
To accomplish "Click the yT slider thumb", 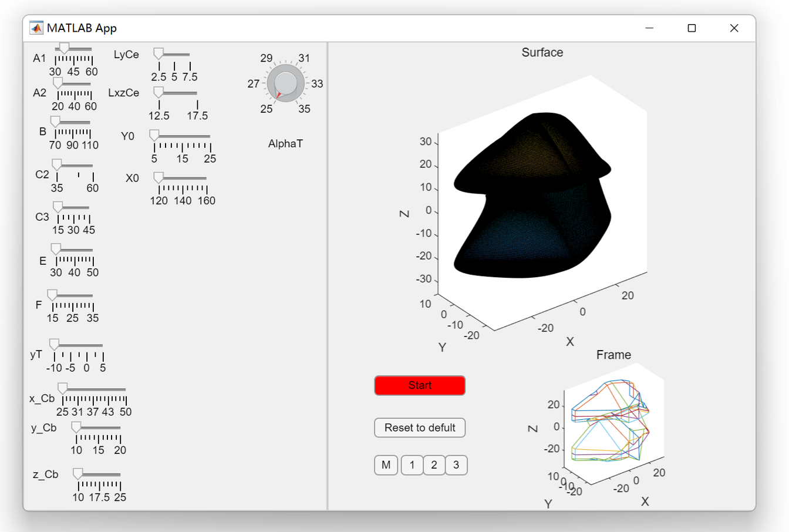I will (x=54, y=345).
